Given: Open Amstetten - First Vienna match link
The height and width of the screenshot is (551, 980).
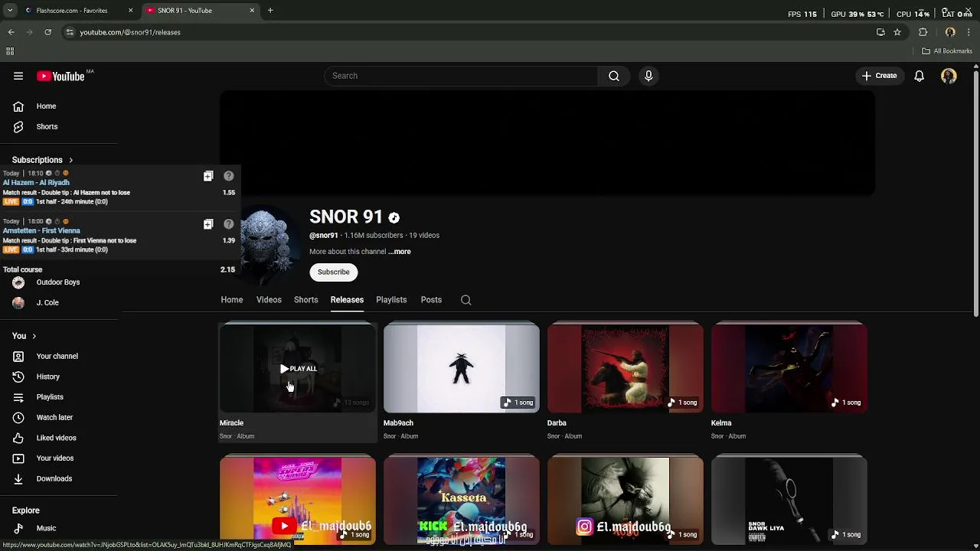Looking at the screenshot, I should coord(41,231).
